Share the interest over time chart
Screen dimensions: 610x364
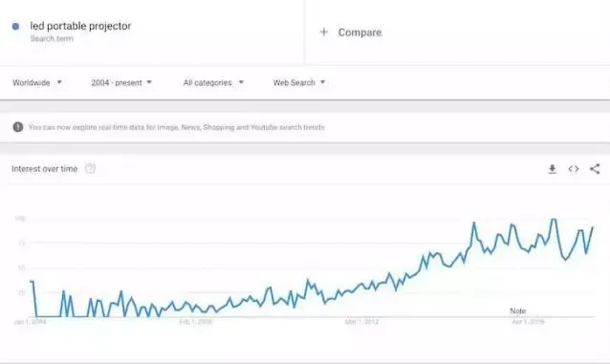click(595, 169)
